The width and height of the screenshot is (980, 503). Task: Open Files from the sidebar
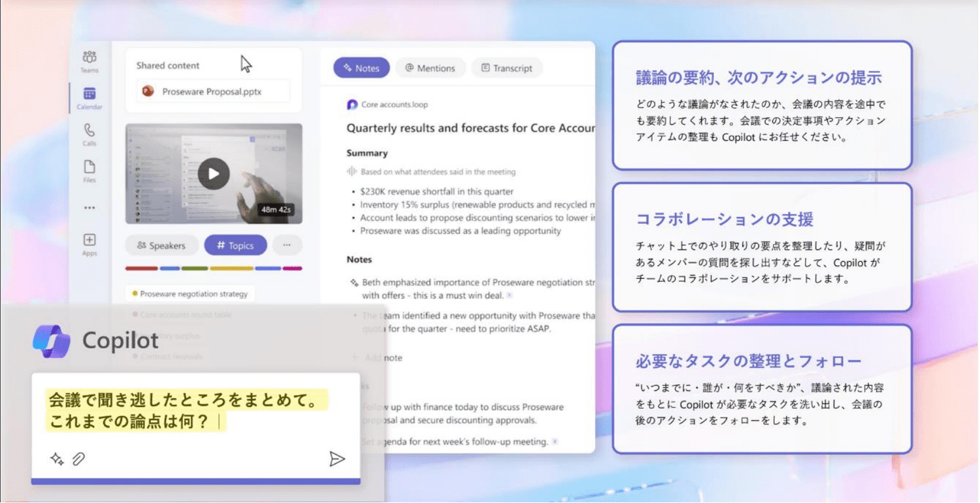90,171
